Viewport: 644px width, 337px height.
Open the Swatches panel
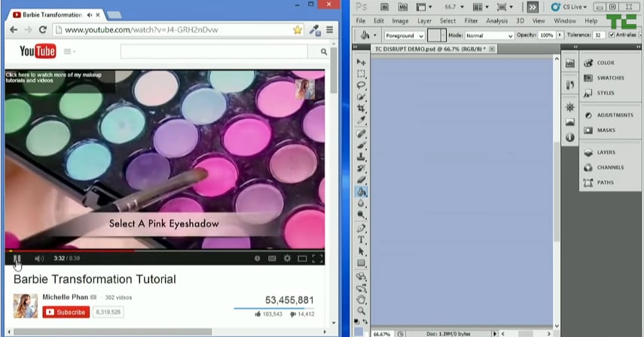pos(610,78)
